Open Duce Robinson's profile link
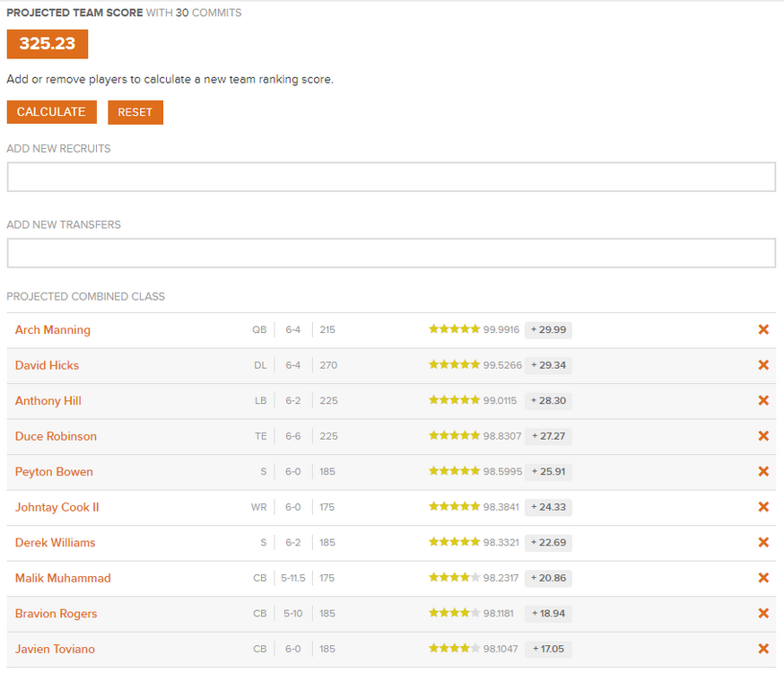Image resolution: width=784 pixels, height=673 pixels. tap(56, 436)
